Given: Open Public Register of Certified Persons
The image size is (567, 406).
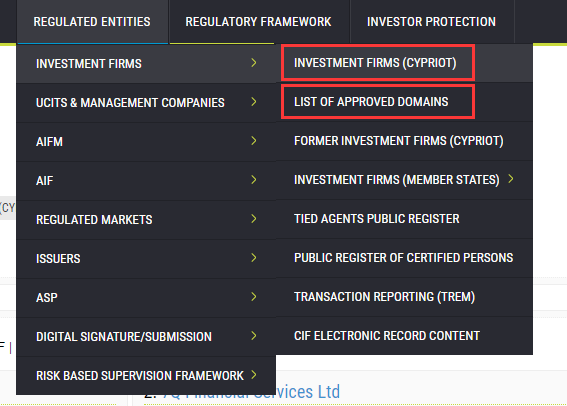Looking at the screenshot, I should 404,258.
